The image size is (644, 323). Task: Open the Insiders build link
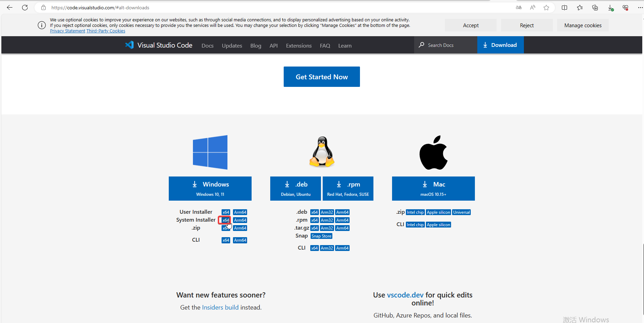coord(220,307)
